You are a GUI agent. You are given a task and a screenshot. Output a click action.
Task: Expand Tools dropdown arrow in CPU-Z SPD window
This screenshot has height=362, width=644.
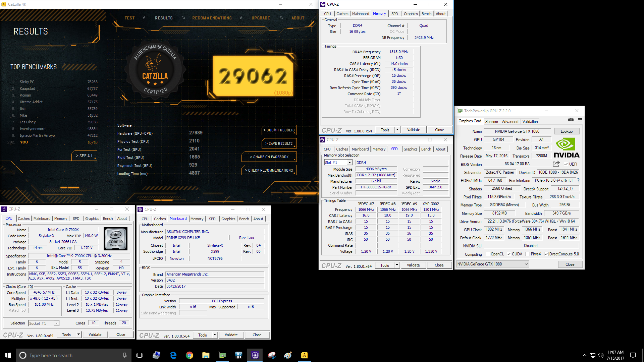coord(397,265)
